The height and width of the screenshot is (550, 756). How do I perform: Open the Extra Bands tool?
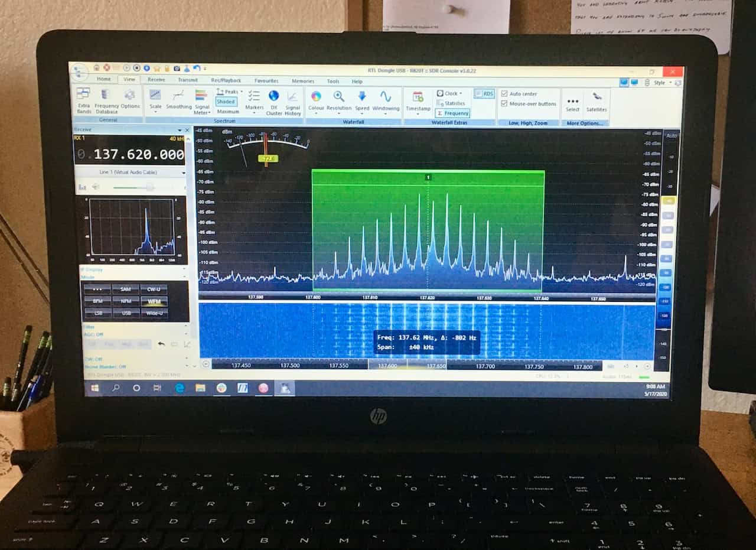tap(84, 100)
